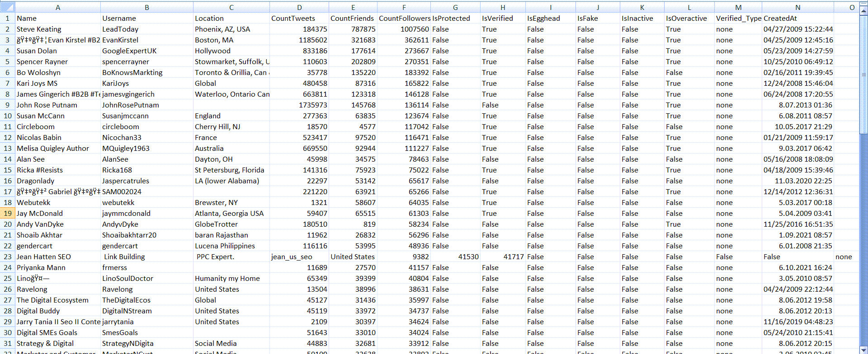Select column A header
This screenshot has height=354, width=868.
58,7
